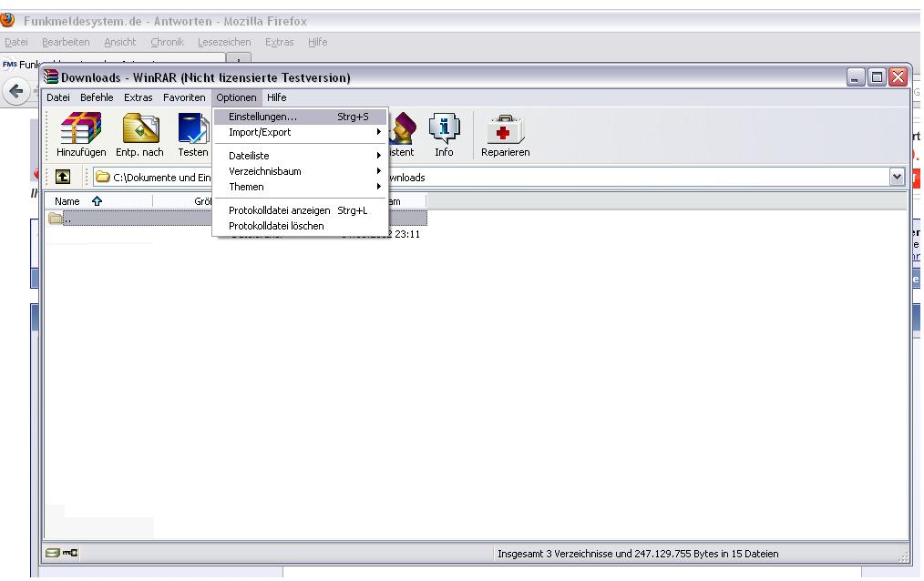Select the parent folder '..' entry
This screenshot has height=581, width=924.
pos(64,218)
